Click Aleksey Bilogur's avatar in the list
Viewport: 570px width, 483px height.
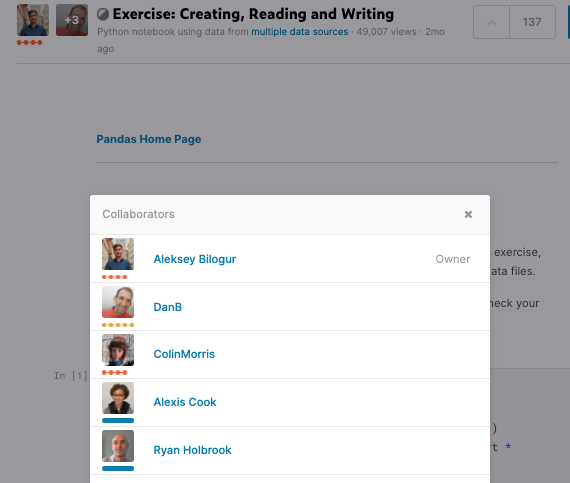[118, 254]
